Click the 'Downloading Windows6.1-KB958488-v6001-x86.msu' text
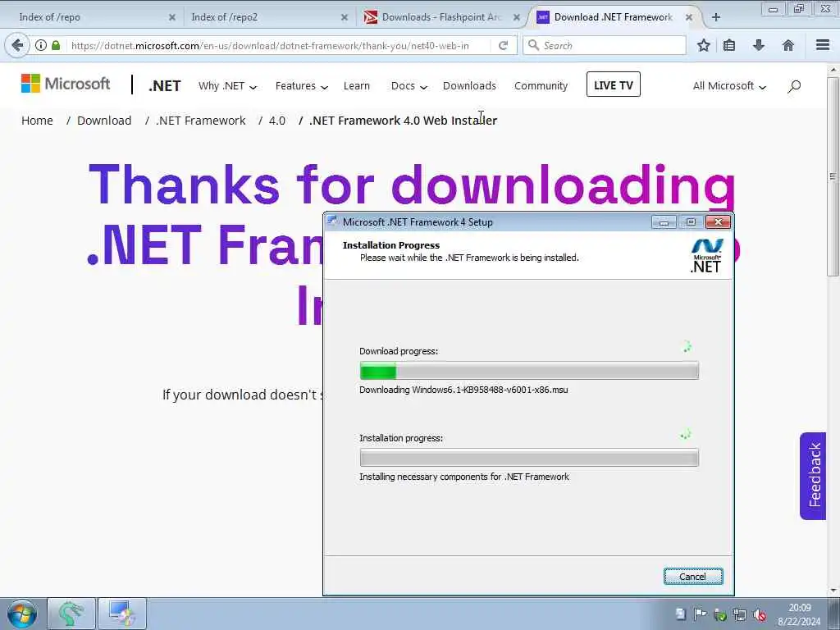Image resolution: width=840 pixels, height=630 pixels. pyautogui.click(x=463, y=390)
